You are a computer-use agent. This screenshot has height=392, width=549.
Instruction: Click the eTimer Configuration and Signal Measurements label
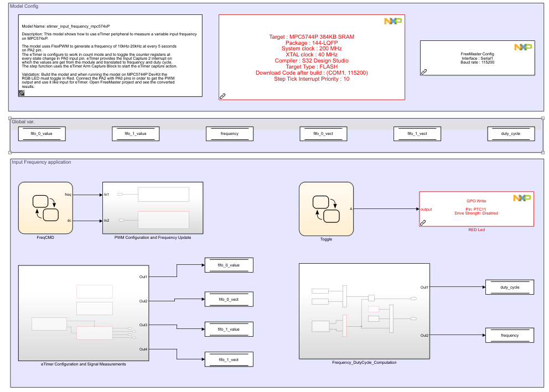tap(84, 364)
